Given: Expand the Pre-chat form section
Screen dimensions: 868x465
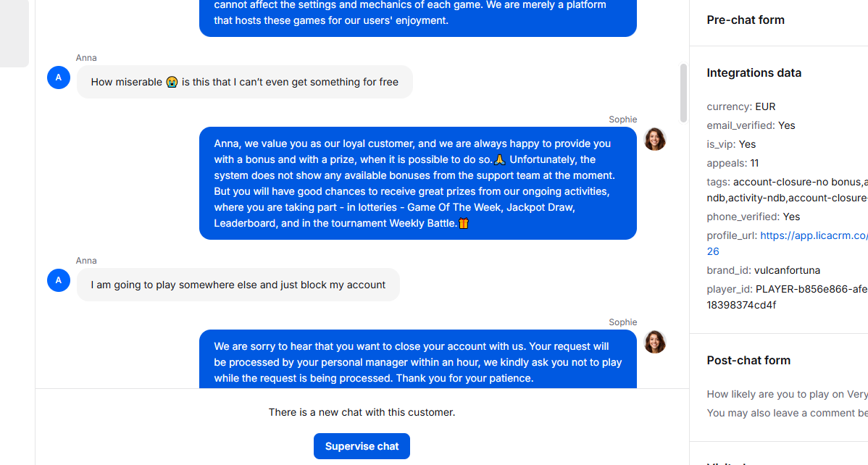Looking at the screenshot, I should click(745, 20).
